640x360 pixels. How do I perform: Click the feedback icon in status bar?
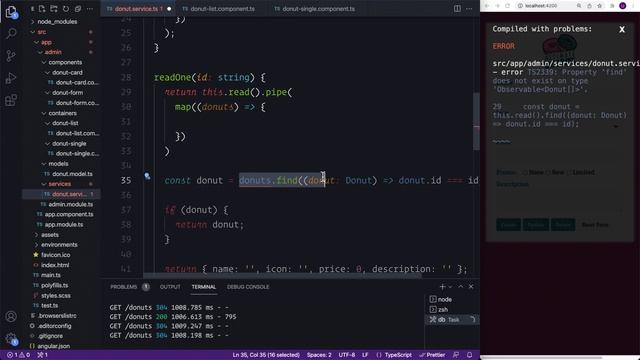(x=456, y=355)
